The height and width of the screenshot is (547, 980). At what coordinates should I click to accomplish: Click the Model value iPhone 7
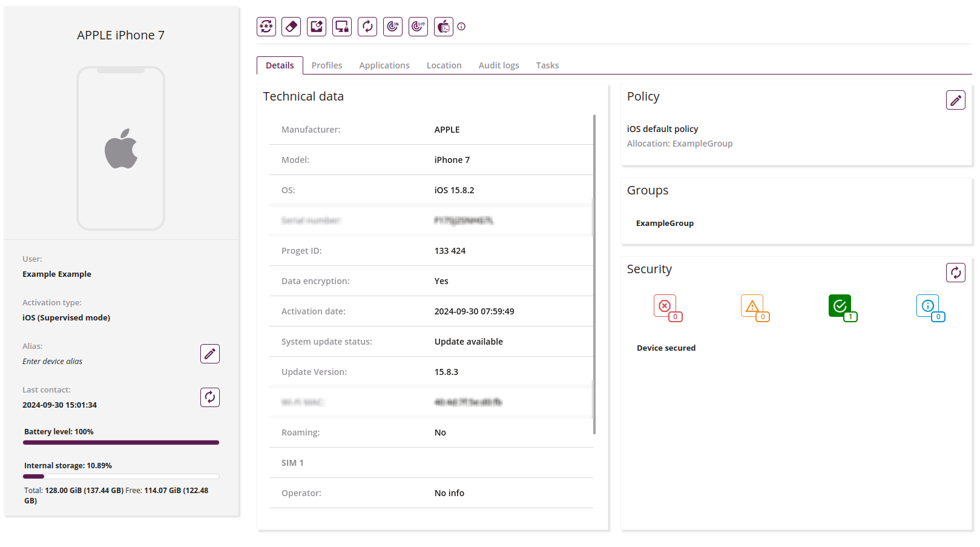[x=452, y=160]
